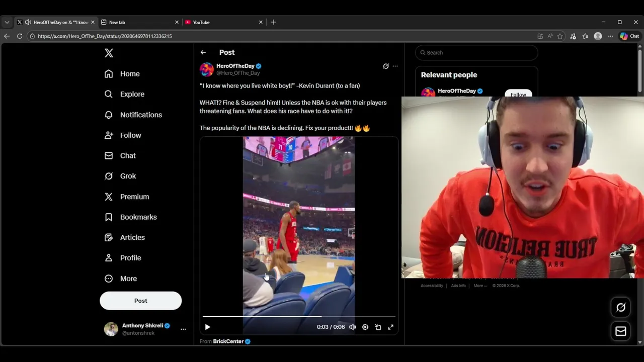Click the browser back arrow
The image size is (644, 362).
[7, 36]
